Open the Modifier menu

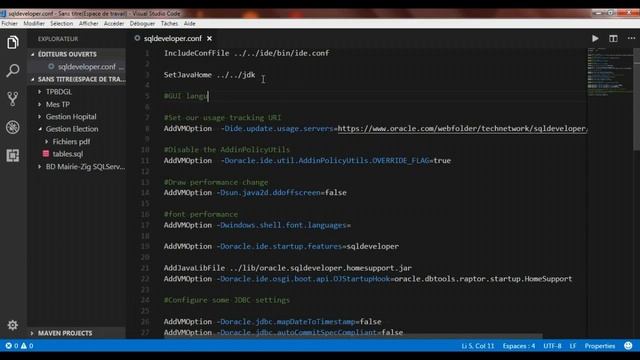click(x=34, y=24)
